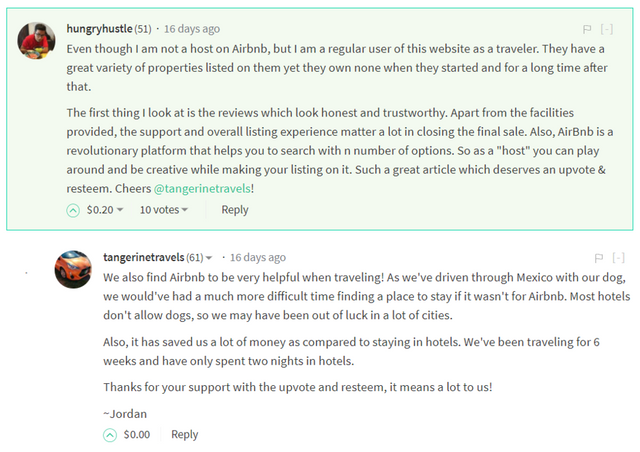Upvote the tangerinetravels reply
The width and height of the screenshot is (640, 452).
tap(109, 434)
